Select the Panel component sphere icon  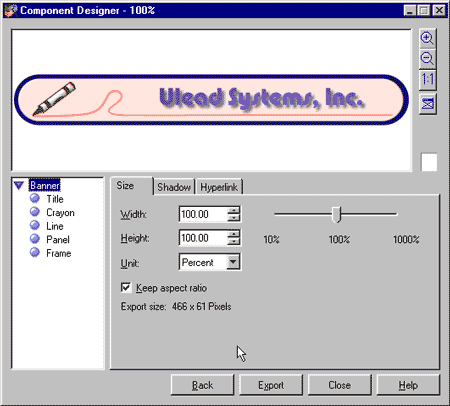point(35,239)
